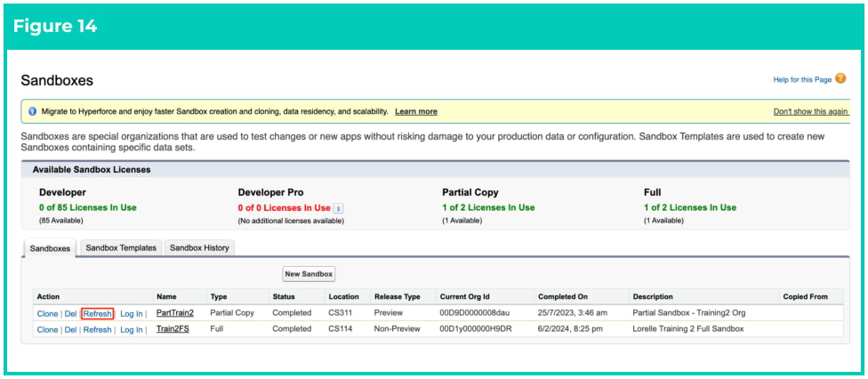This screenshot has height=379, width=868.
Task: Follow the Learn more link
Action: coord(415,111)
